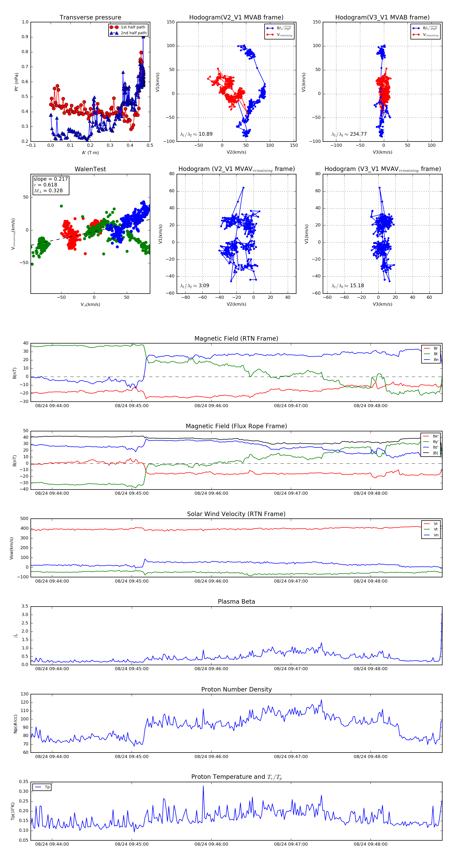Click the "Solar Wind Velocity (RTN Frame)" title
This screenshot has width=473, height=868.
click(x=236, y=514)
